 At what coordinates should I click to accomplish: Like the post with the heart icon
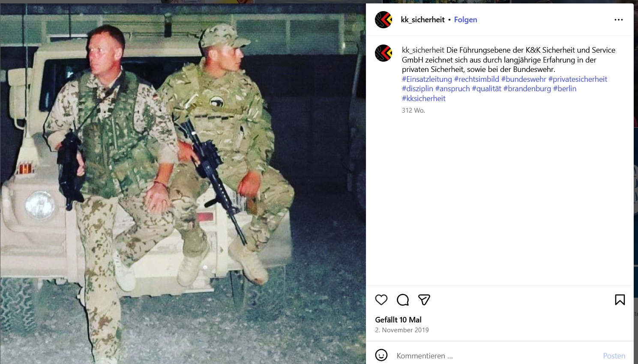(381, 300)
